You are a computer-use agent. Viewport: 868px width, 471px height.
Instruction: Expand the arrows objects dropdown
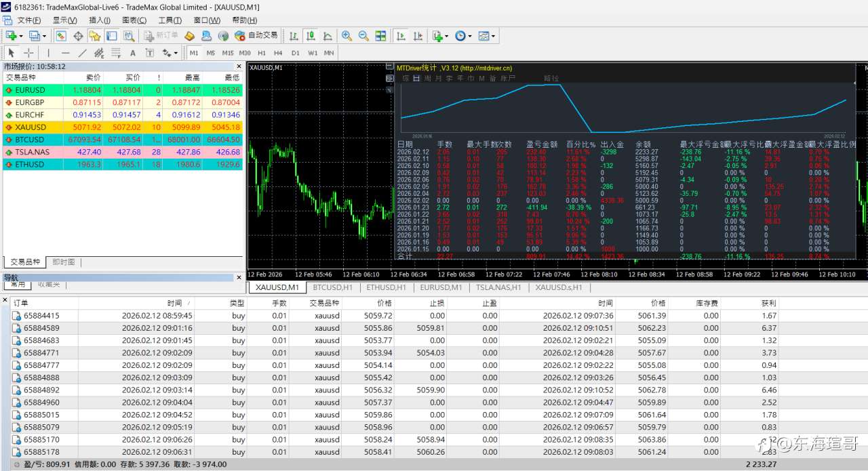point(176,53)
